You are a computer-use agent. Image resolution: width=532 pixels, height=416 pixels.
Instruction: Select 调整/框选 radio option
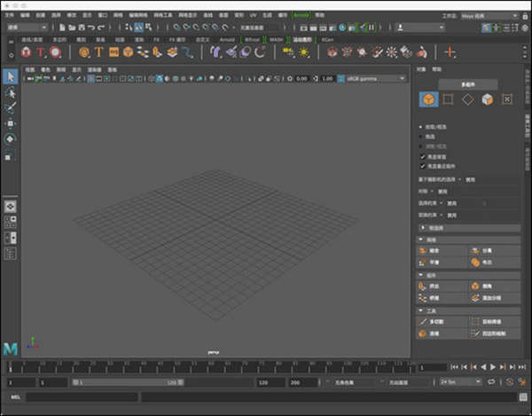click(420, 146)
